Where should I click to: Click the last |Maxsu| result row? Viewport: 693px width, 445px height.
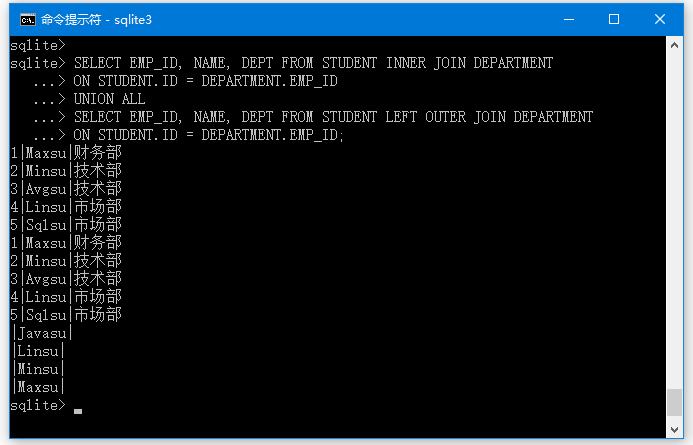[x=38, y=387]
